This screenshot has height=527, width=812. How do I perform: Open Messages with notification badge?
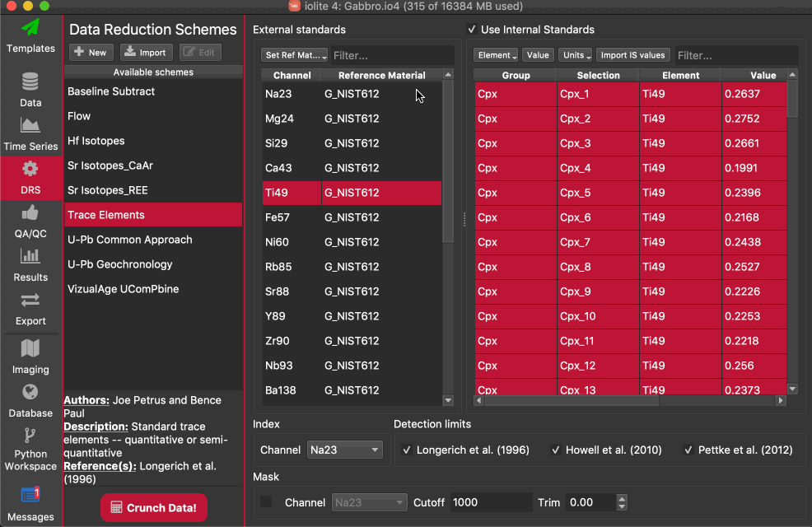[30, 496]
